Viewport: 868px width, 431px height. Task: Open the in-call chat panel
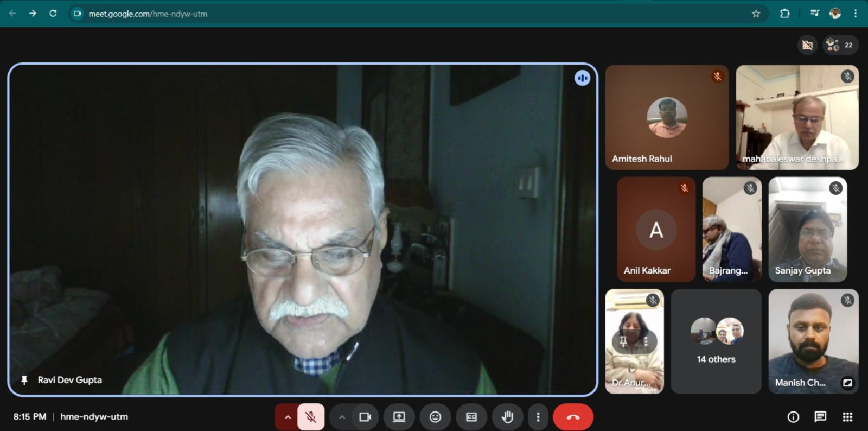point(820,417)
